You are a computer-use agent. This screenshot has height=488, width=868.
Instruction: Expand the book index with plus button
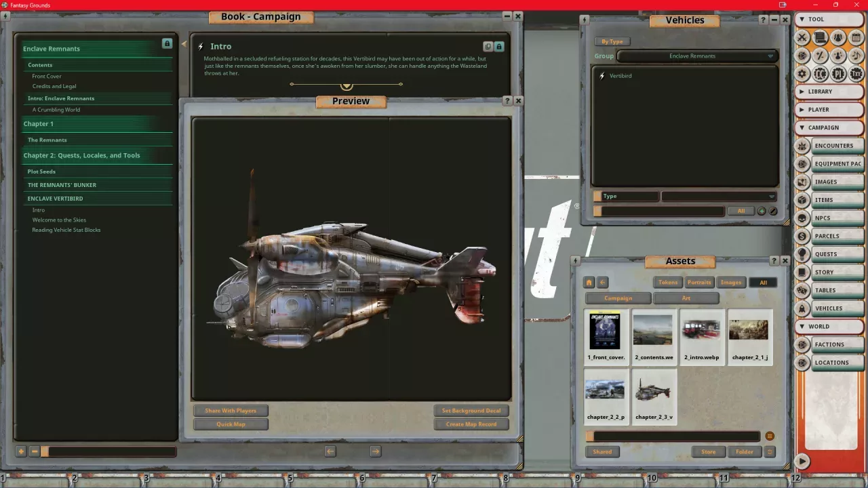click(x=21, y=451)
